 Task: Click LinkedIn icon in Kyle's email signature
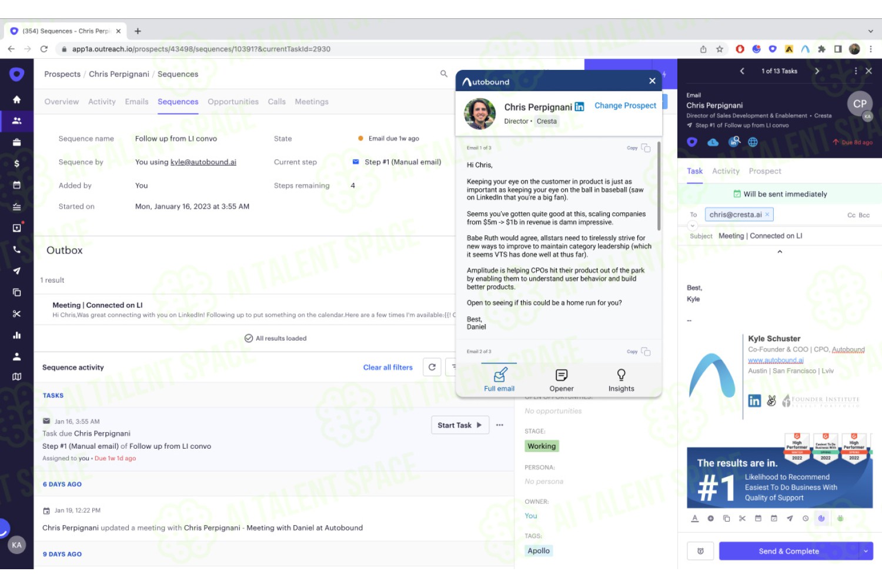(x=754, y=401)
